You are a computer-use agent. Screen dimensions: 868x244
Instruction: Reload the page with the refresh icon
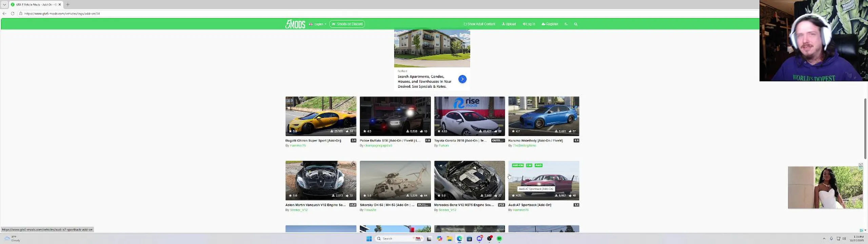click(13, 14)
